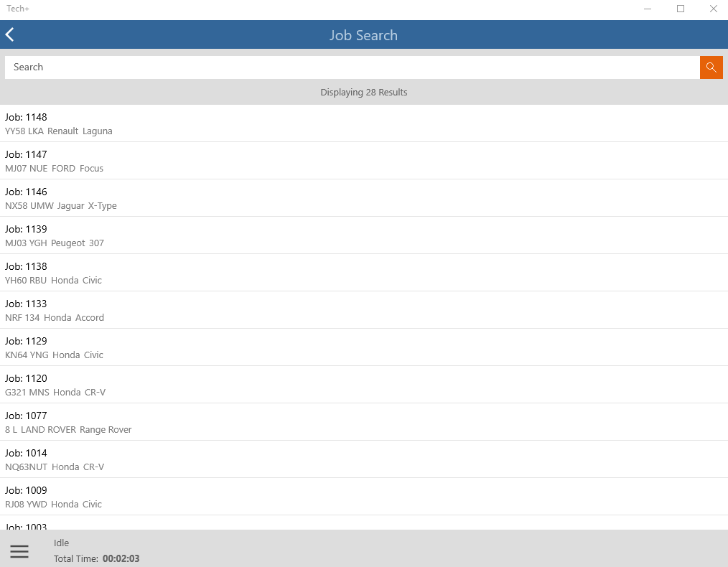The width and height of the screenshot is (728, 567).
Task: Click inside the Search text field
Action: (352, 67)
